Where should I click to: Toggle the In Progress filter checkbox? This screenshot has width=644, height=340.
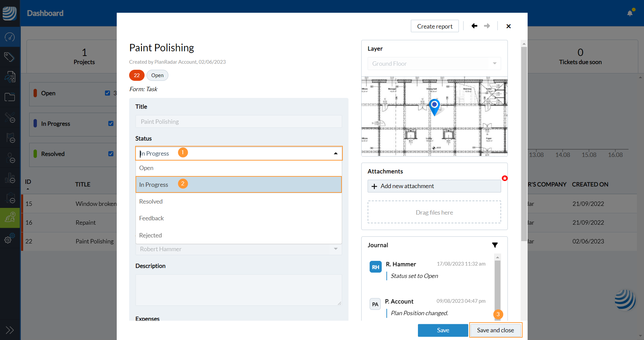(x=111, y=123)
